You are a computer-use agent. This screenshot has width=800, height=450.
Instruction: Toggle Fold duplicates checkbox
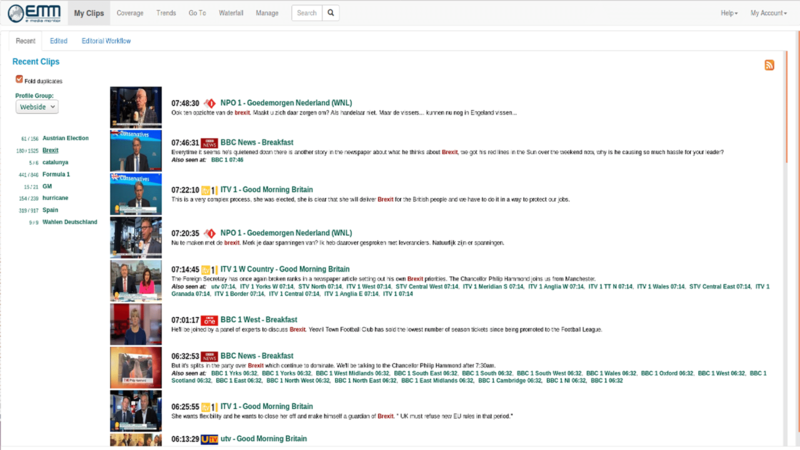coord(19,79)
